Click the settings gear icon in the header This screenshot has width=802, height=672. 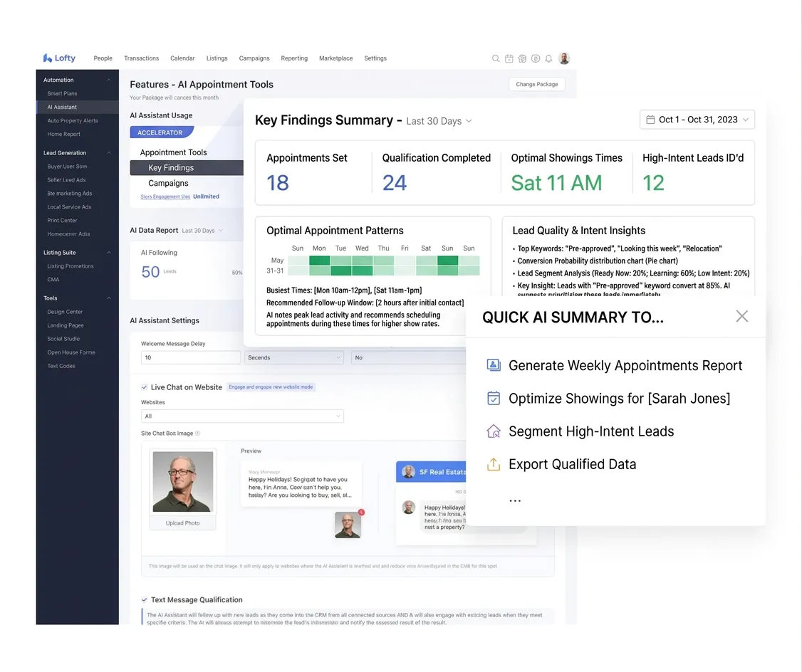click(x=522, y=58)
